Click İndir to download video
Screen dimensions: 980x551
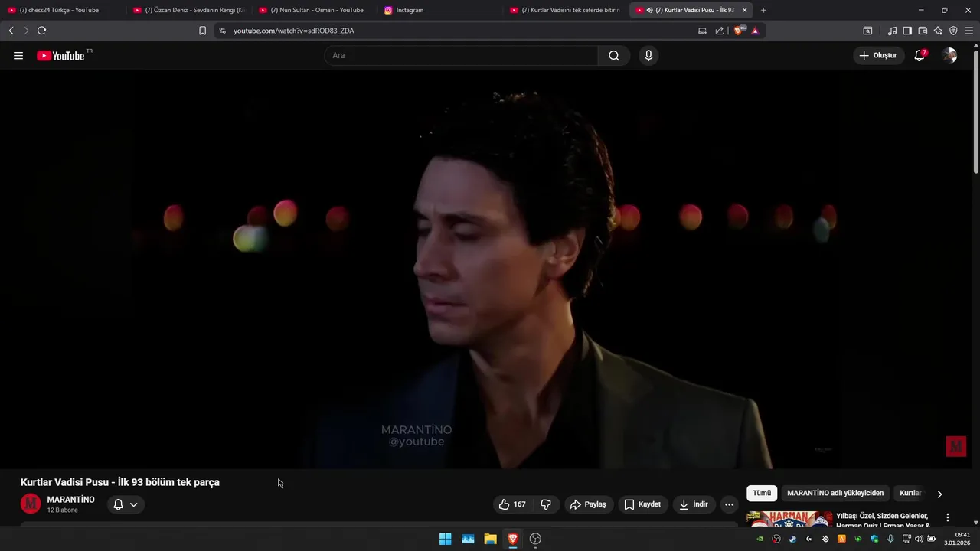coord(694,504)
